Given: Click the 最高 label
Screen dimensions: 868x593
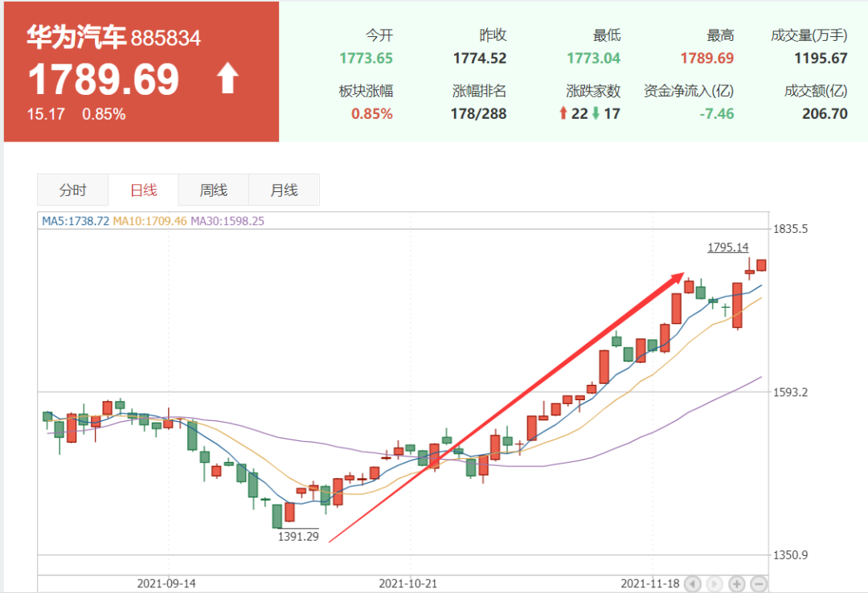Looking at the screenshot, I should click(720, 35).
